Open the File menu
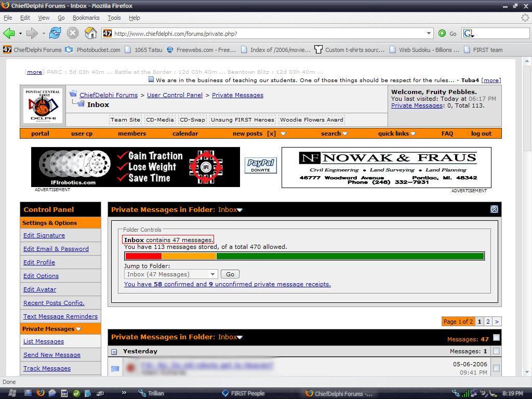 (8, 18)
